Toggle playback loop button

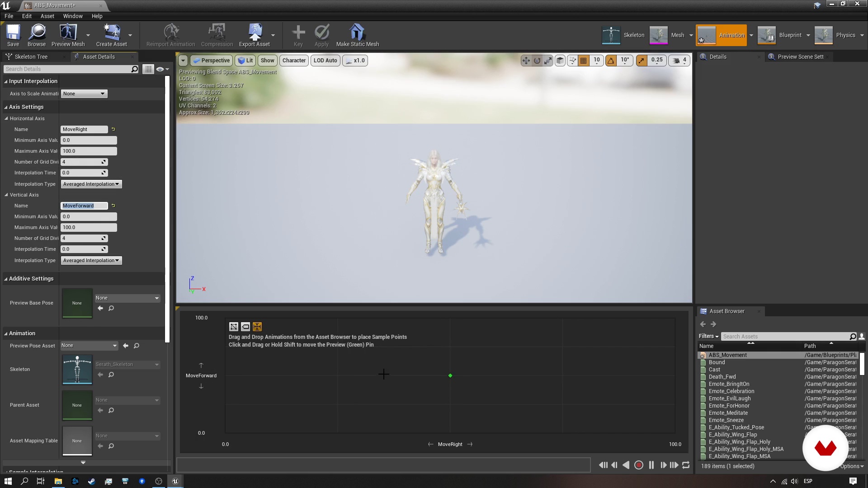pos(686,465)
